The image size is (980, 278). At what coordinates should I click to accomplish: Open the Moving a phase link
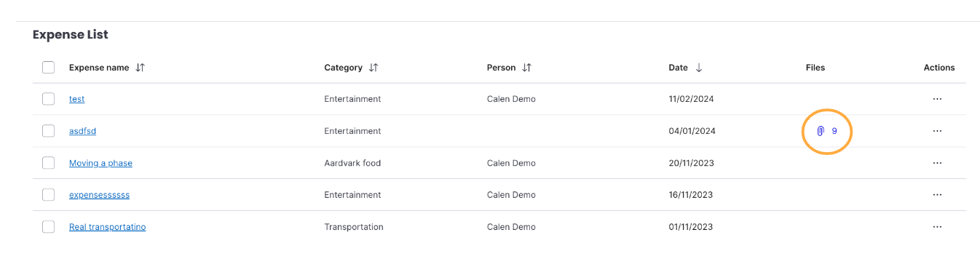click(100, 163)
